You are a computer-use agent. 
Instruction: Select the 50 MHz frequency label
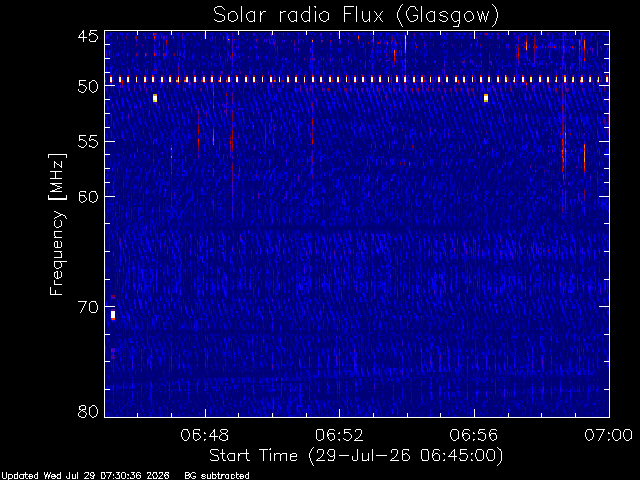[88, 86]
